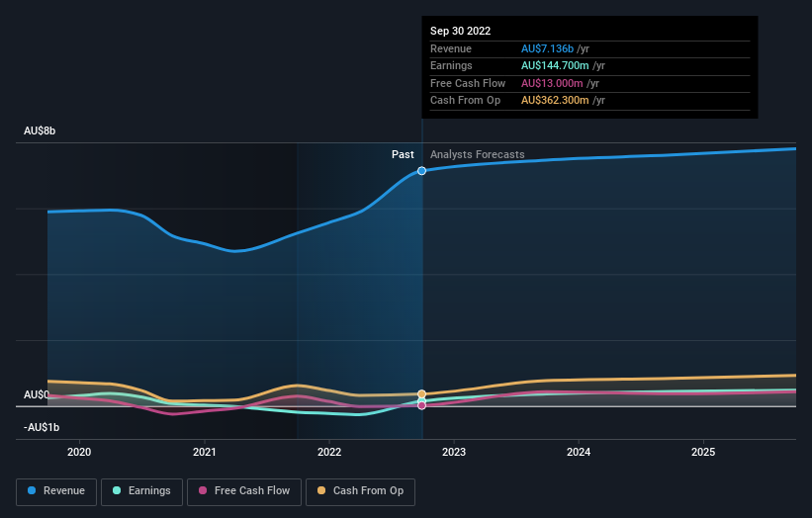Click the Earnings row label in the tooltip
The image size is (812, 518).
(452, 65)
